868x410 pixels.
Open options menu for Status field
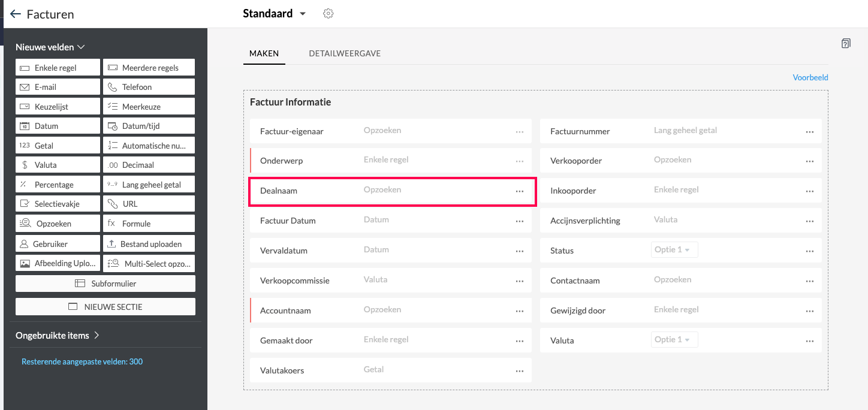point(809,251)
